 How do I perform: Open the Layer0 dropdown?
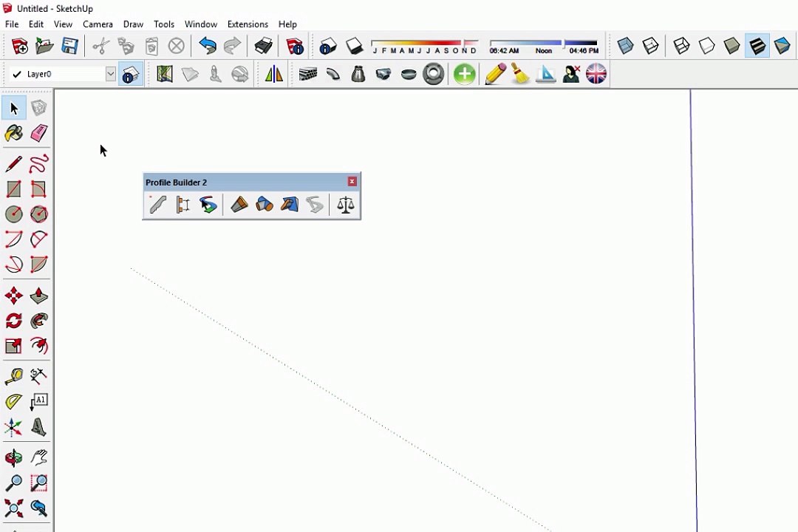110,74
